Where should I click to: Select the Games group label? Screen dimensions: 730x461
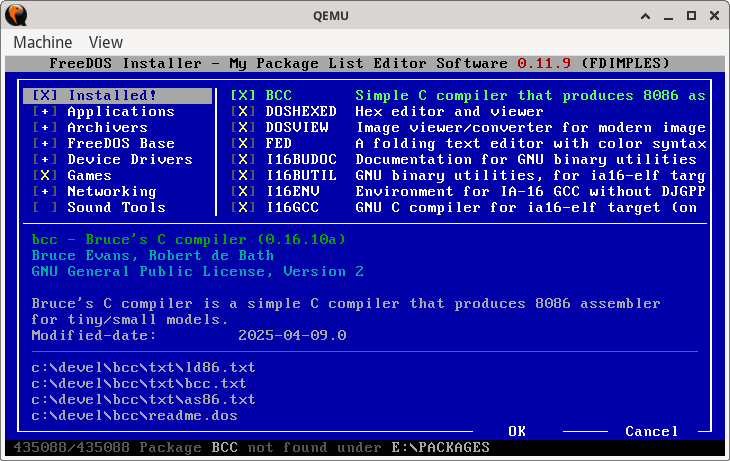tap(89, 176)
